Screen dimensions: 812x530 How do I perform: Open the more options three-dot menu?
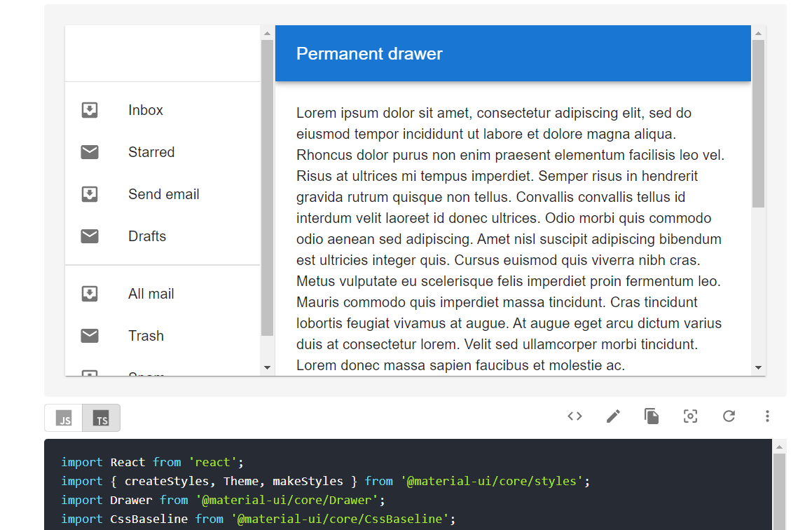[767, 416]
